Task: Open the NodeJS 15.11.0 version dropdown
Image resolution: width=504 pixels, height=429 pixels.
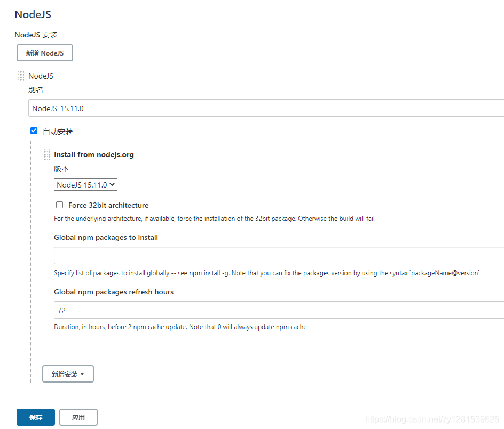Action: (x=85, y=185)
